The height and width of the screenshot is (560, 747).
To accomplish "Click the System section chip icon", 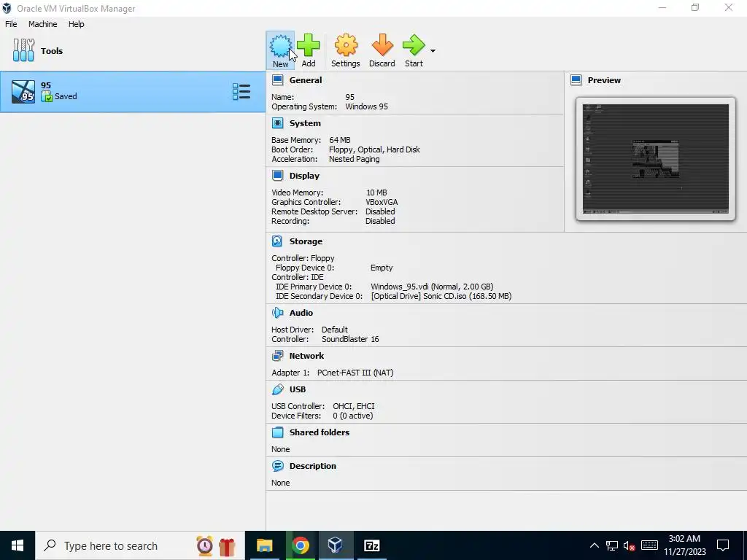I will coord(277,123).
